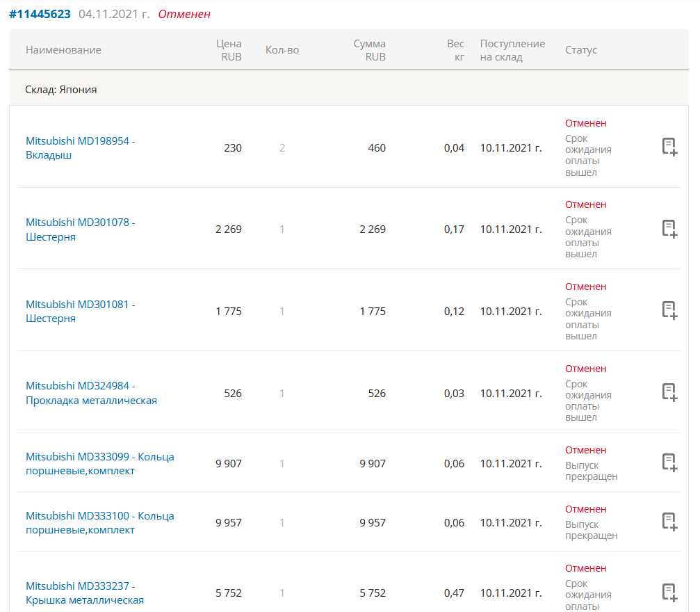
Task: Click the Склад: Япония warehouse row
Action: (61, 90)
